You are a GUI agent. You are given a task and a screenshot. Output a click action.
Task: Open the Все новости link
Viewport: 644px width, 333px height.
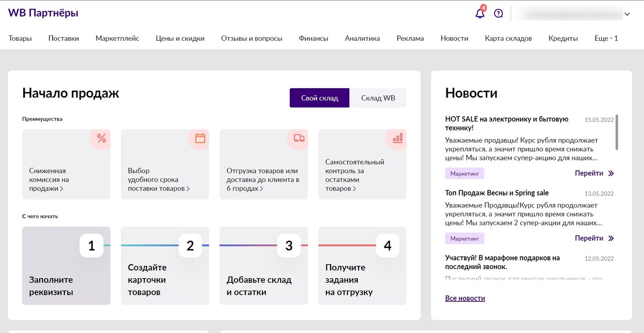pos(465,298)
